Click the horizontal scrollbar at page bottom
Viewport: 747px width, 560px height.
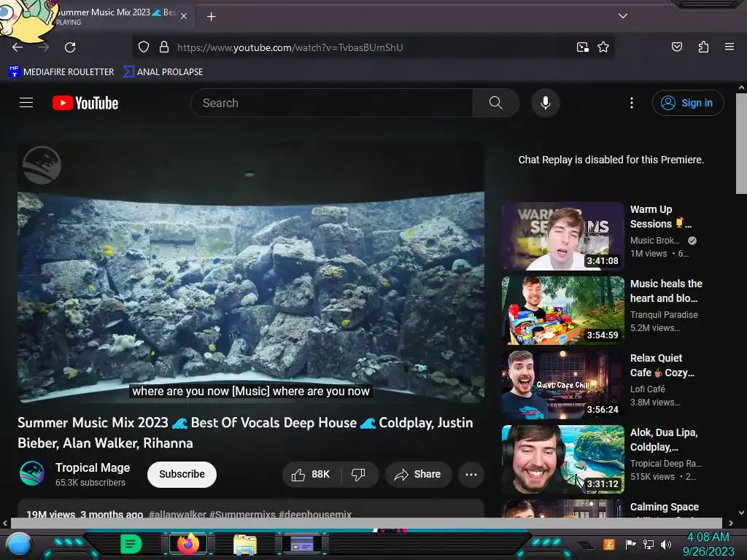click(x=366, y=523)
